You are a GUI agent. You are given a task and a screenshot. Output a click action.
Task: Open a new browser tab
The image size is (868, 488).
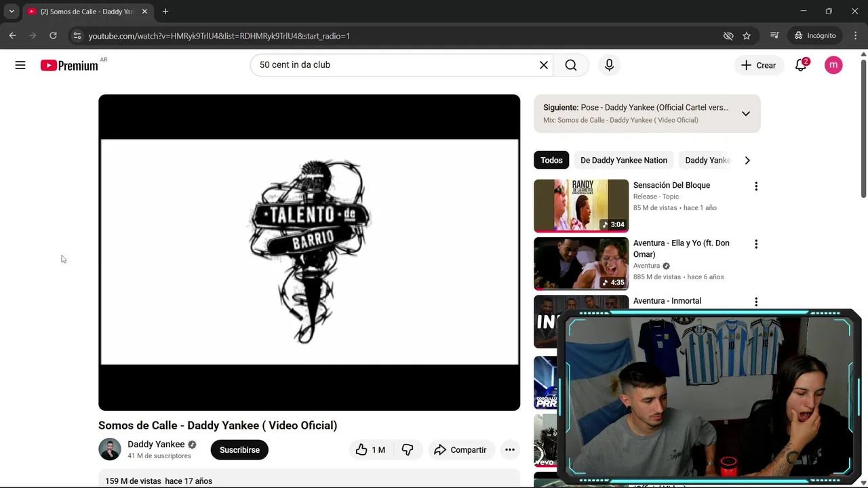pos(165,12)
